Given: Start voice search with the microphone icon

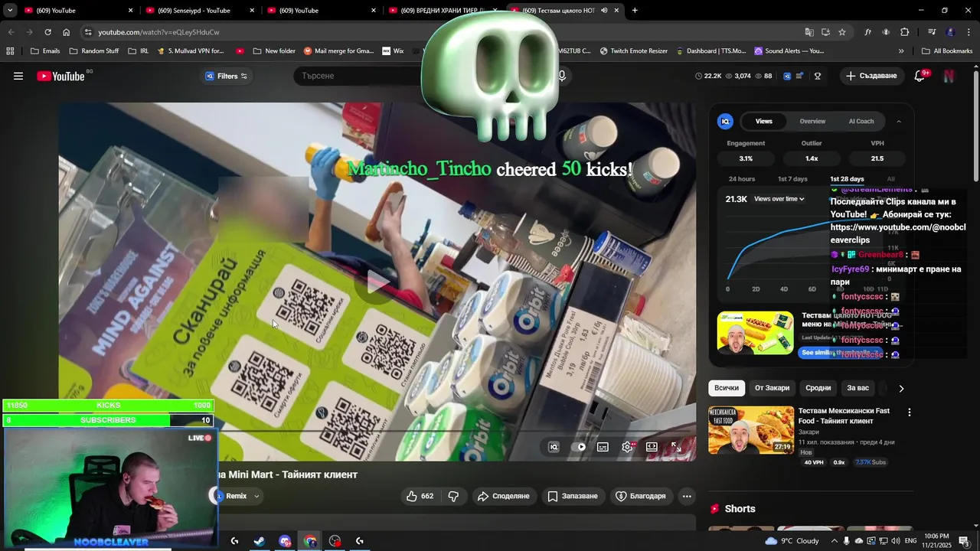Looking at the screenshot, I should click(x=562, y=76).
